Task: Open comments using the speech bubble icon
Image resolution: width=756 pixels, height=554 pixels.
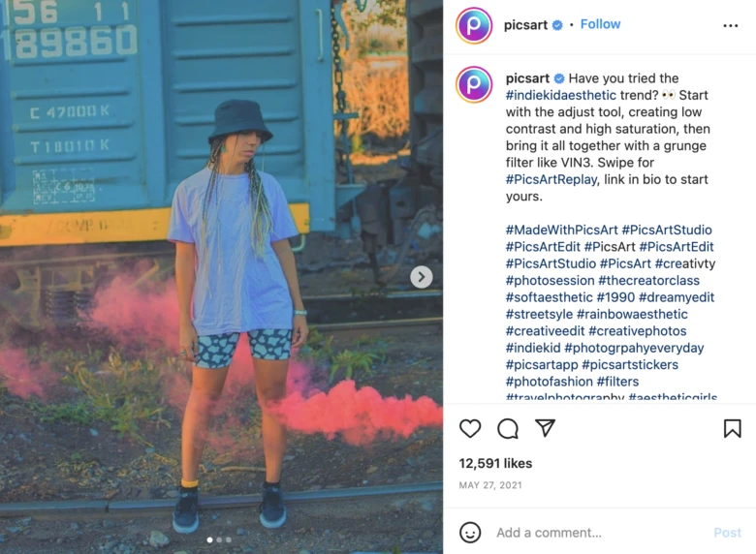Action: pos(508,428)
